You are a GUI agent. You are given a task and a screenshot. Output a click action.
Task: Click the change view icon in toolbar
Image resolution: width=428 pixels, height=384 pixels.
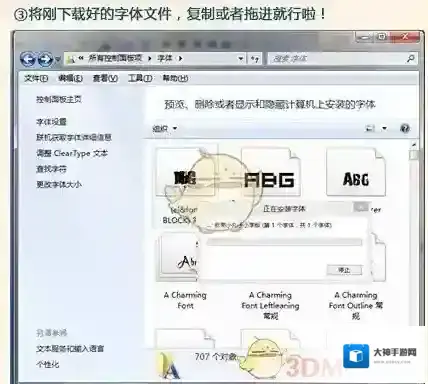370,128
